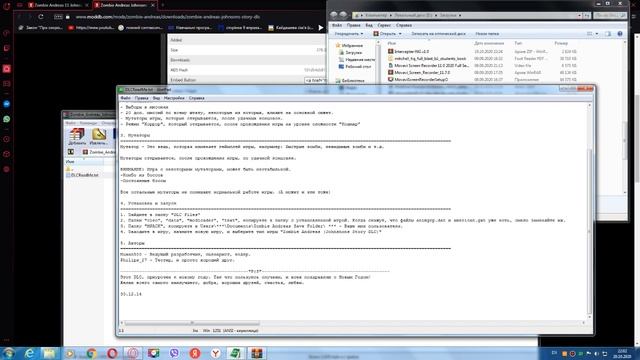Click Extract To icon in WinRAR toolbar
Screen dimensions: 640x360
[98, 136]
